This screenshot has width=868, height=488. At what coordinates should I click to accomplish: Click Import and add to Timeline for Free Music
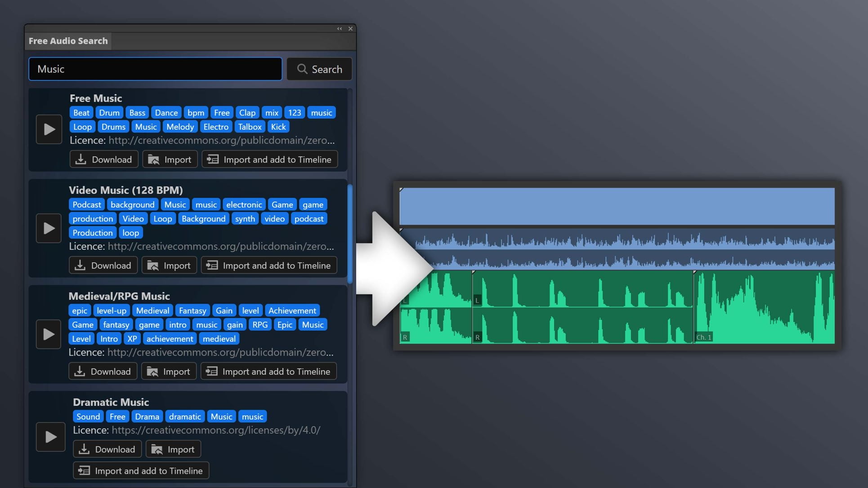pos(269,159)
